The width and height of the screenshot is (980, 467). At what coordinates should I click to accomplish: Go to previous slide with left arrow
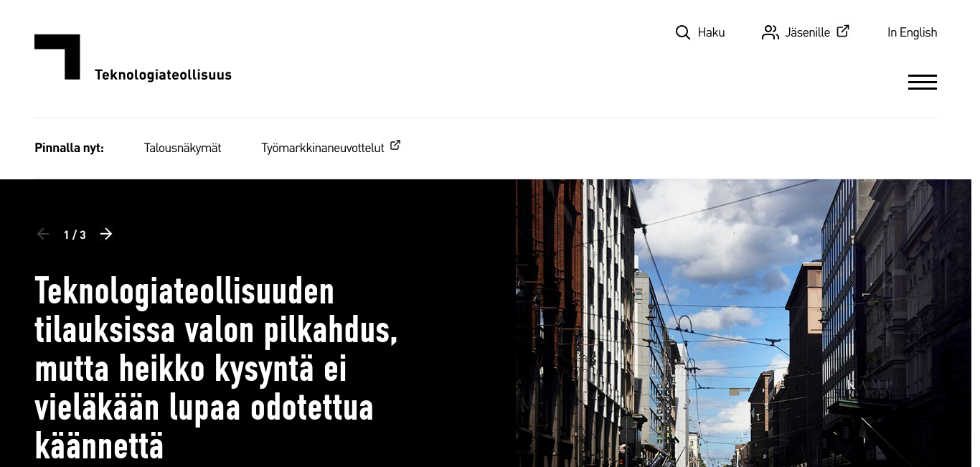coord(43,234)
